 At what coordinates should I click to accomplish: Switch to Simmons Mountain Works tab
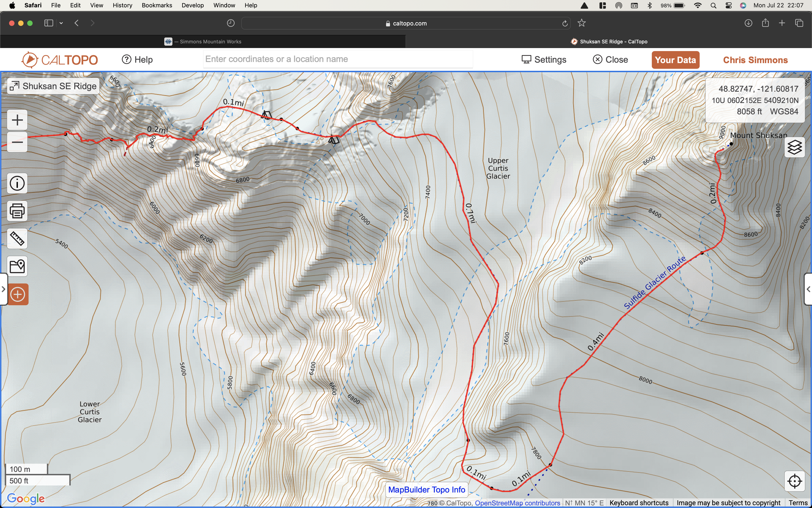(x=203, y=41)
